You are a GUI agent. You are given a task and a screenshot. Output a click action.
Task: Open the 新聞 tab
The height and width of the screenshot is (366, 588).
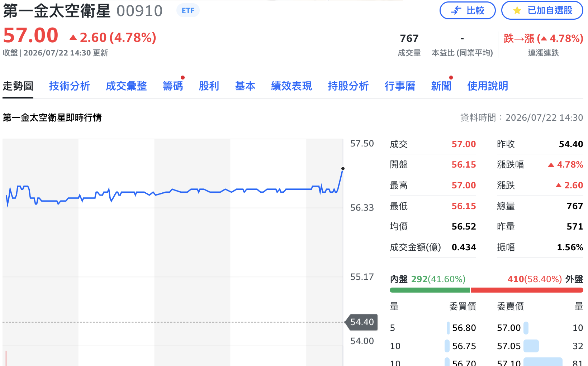441,86
